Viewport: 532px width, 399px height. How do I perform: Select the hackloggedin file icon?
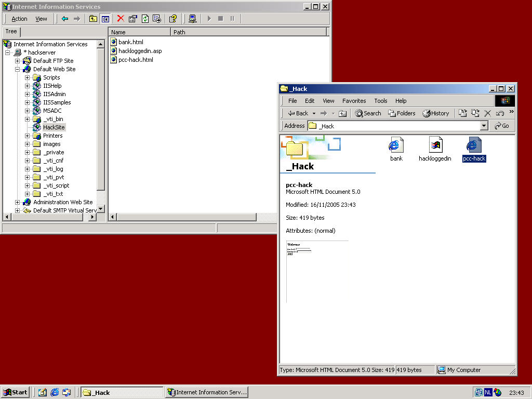pyautogui.click(x=435, y=149)
